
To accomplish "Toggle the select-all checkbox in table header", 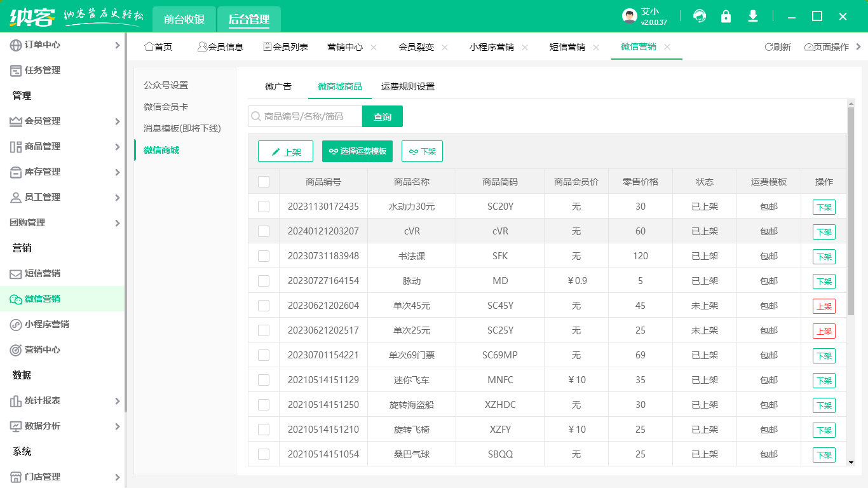I will click(264, 182).
